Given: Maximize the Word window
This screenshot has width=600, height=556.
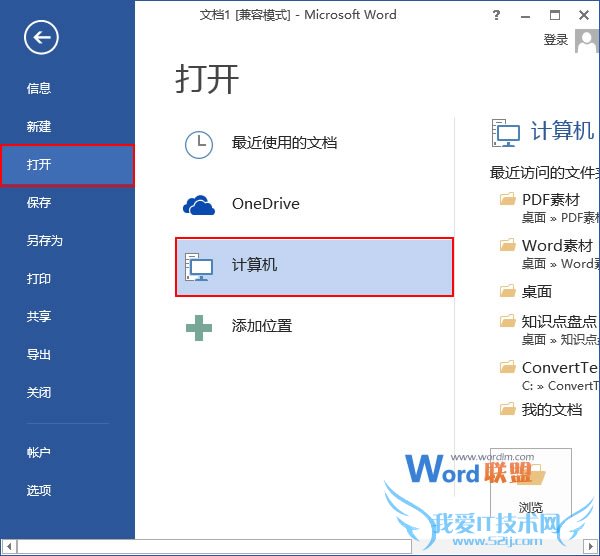Looking at the screenshot, I should click(x=554, y=15).
